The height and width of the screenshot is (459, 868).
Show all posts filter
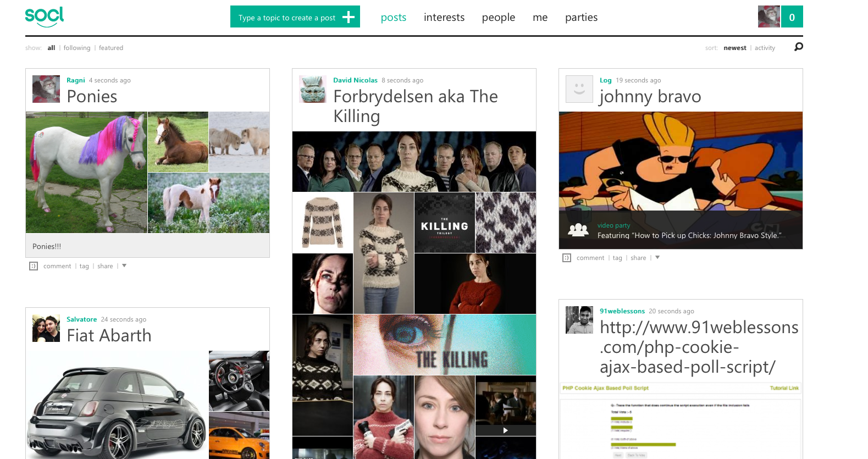tap(52, 48)
